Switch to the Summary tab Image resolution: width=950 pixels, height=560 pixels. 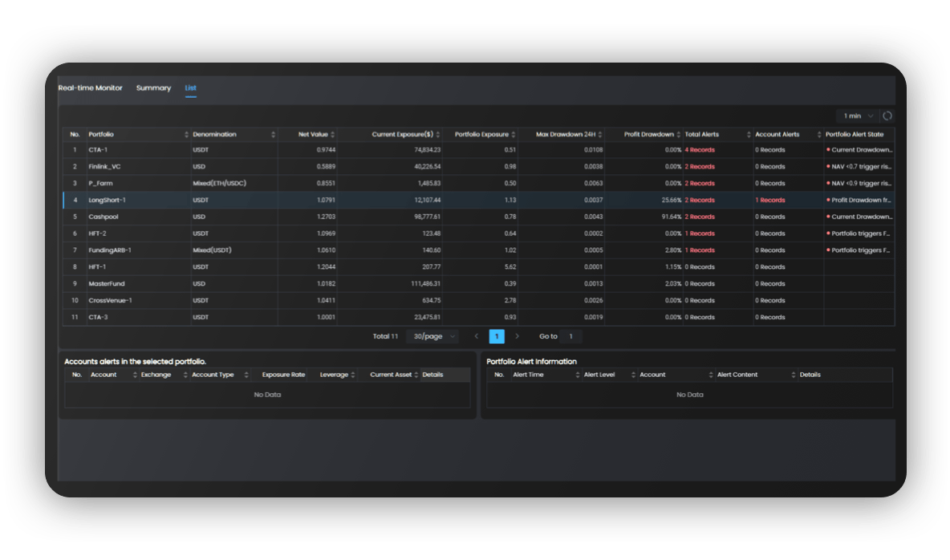click(x=153, y=88)
